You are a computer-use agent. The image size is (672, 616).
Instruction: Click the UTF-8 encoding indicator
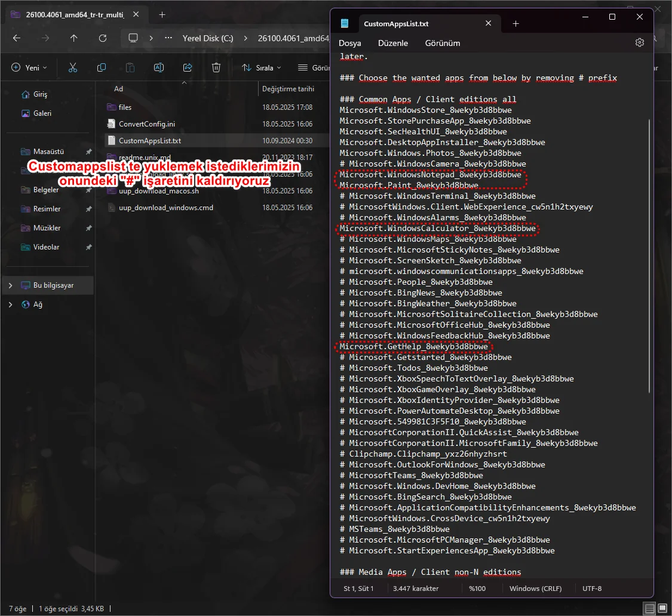(x=592, y=589)
